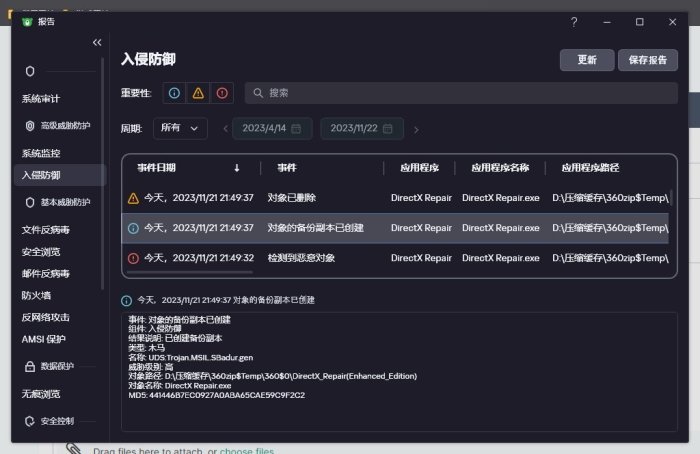The width and height of the screenshot is (700, 454).
Task: Open the period dropdown showing 所有
Action: 180,129
